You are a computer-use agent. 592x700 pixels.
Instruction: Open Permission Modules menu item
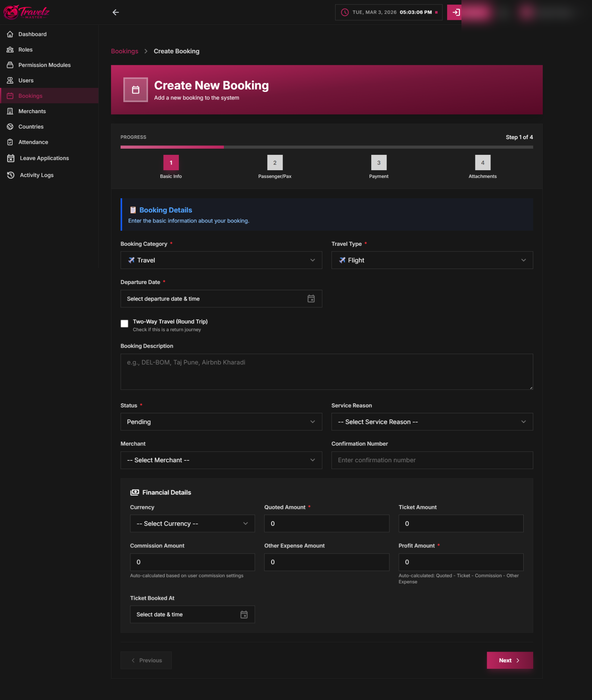[49, 65]
